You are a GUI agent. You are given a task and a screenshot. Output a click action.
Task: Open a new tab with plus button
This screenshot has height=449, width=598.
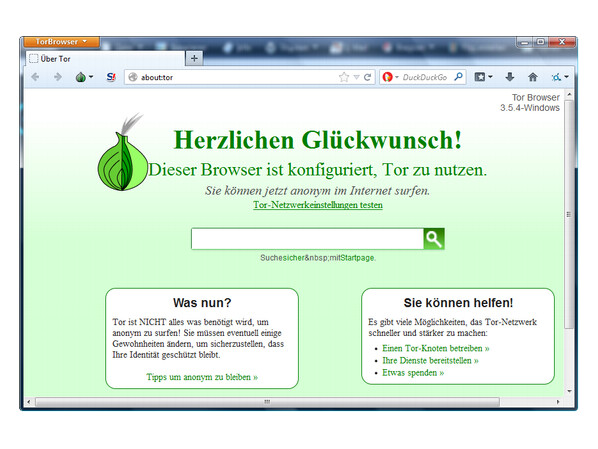(x=194, y=58)
